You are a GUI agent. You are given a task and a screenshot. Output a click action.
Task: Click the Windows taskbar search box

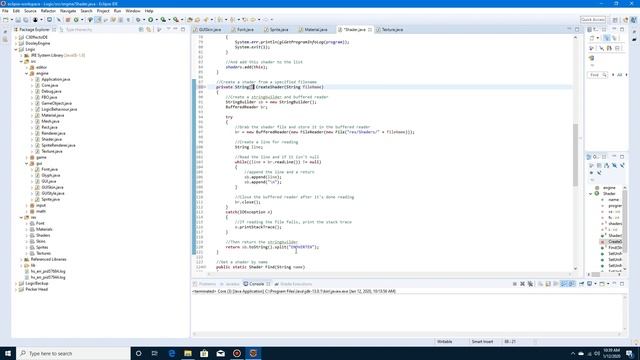(x=73, y=353)
